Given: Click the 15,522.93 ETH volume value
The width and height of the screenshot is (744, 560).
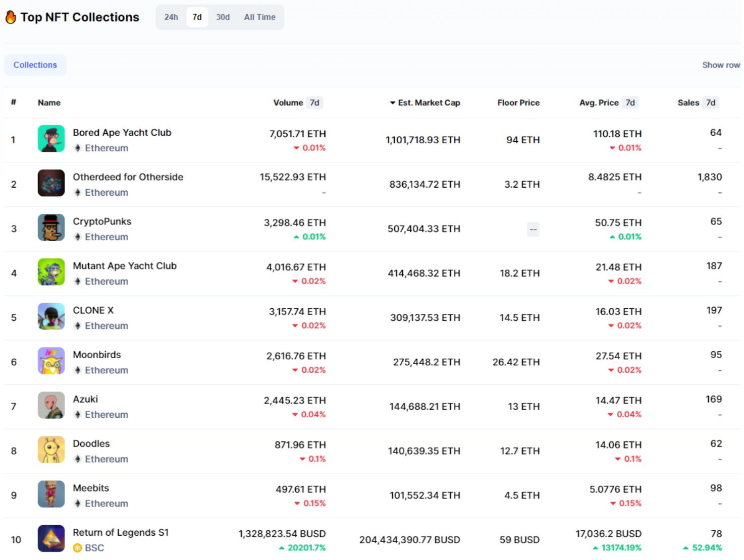Looking at the screenshot, I should click(x=293, y=177).
